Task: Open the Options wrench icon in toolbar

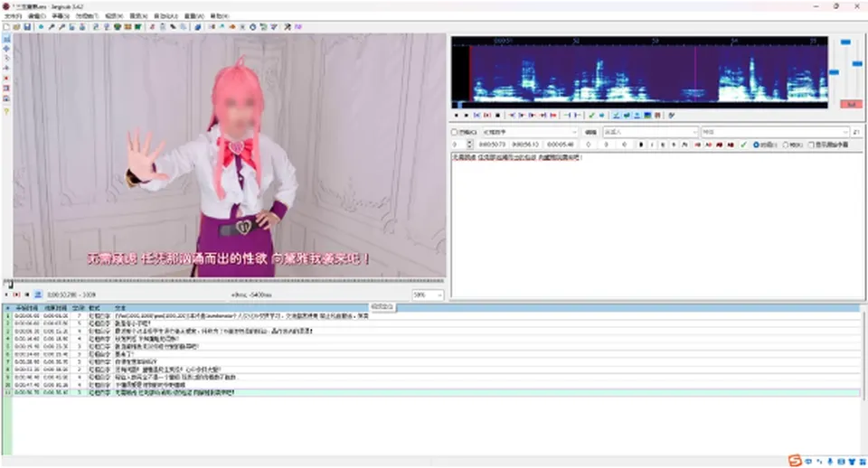Action: click(x=287, y=26)
